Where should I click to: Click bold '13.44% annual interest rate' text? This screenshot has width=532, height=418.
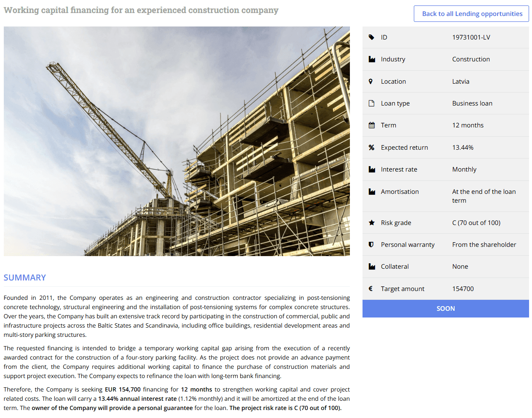(138, 399)
